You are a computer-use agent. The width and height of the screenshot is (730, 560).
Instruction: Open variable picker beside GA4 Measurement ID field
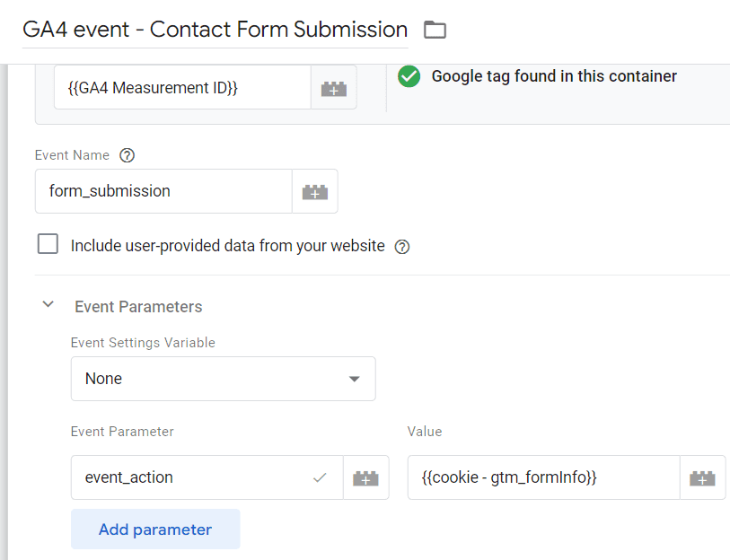334,89
